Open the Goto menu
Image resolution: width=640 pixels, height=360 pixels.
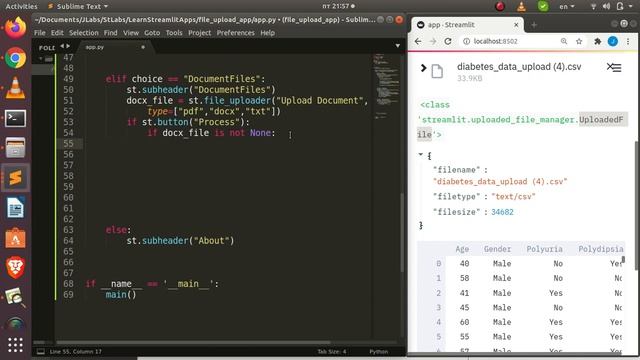coord(152,33)
